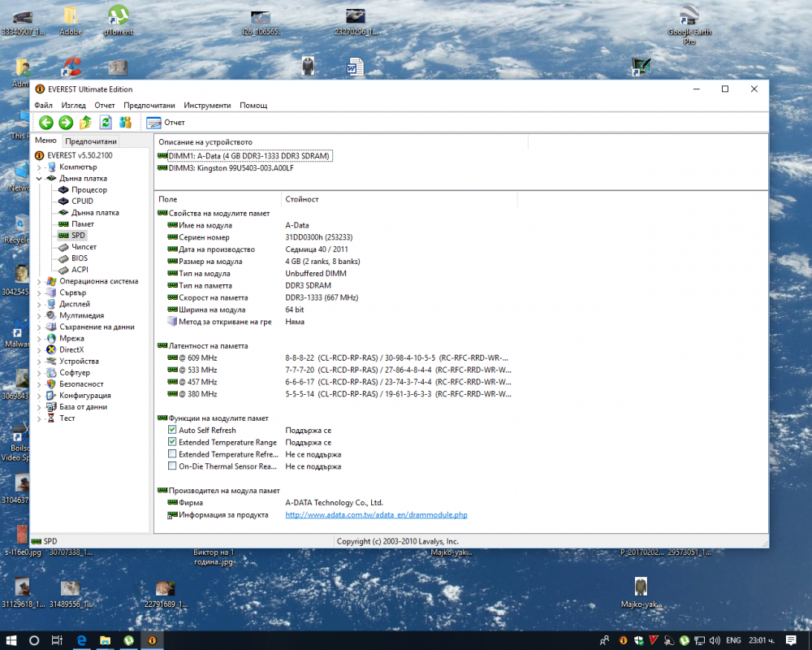Viewport: 812px width, 650px height.
Task: Select DIMM1: A-Data device entry
Action: (x=249, y=155)
